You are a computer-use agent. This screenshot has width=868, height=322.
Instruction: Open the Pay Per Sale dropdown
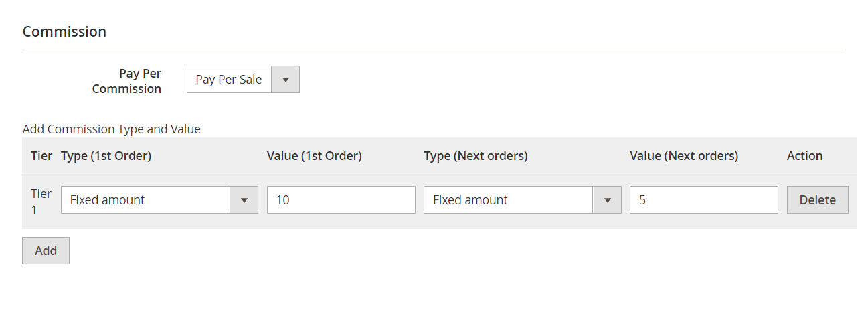pos(229,79)
